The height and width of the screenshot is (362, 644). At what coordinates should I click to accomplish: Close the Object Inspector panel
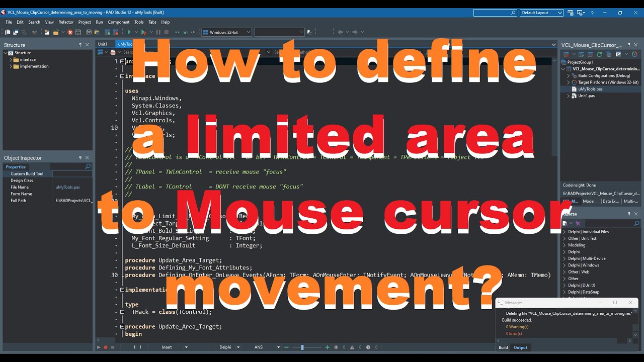coord(87,158)
